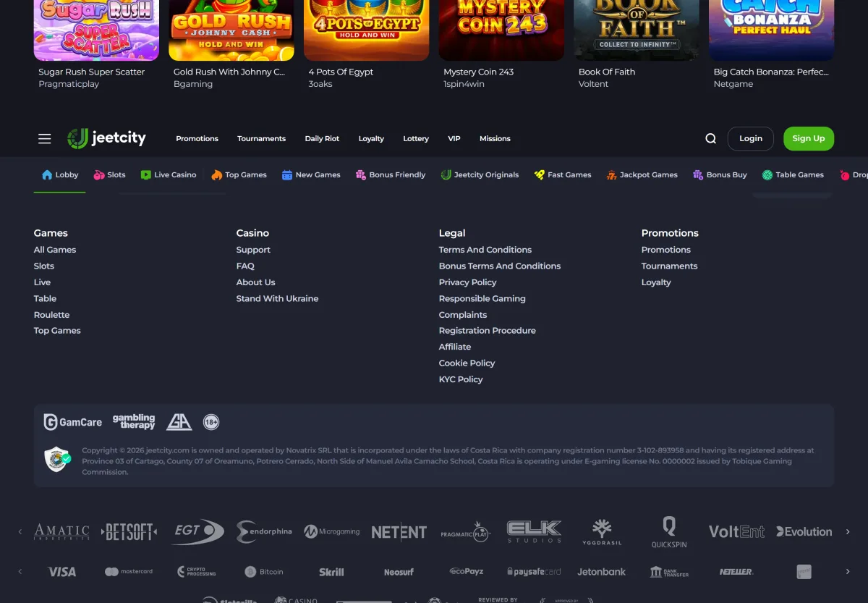Open the Book Of Faith game thumbnail
Viewport: 868px width, 603px height.
pyautogui.click(x=637, y=30)
